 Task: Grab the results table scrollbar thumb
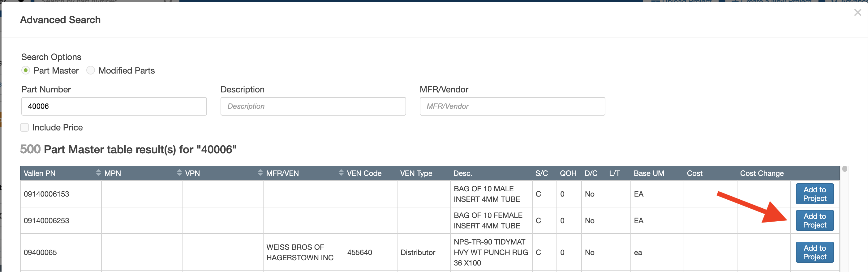point(845,169)
